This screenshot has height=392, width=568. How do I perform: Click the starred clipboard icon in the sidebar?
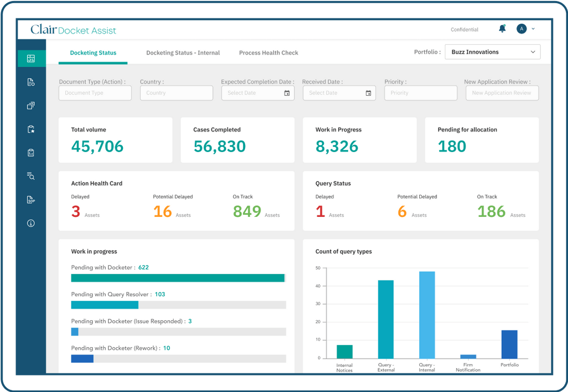[x=32, y=129]
